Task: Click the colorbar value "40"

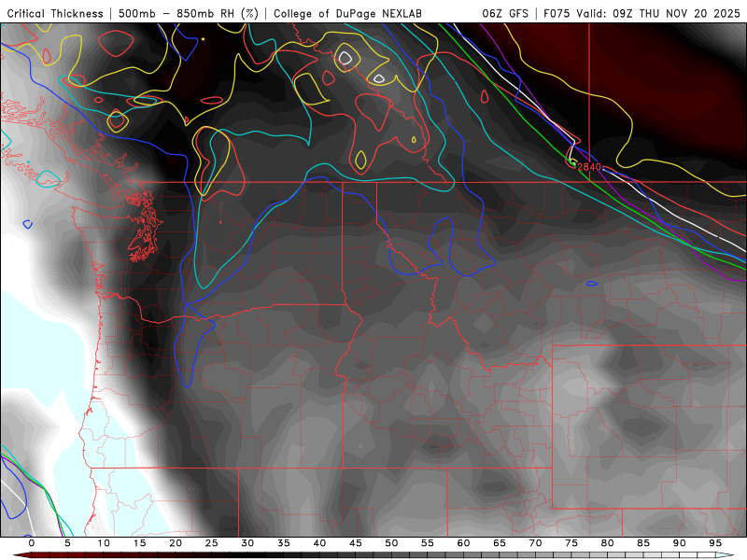Action: click(319, 543)
